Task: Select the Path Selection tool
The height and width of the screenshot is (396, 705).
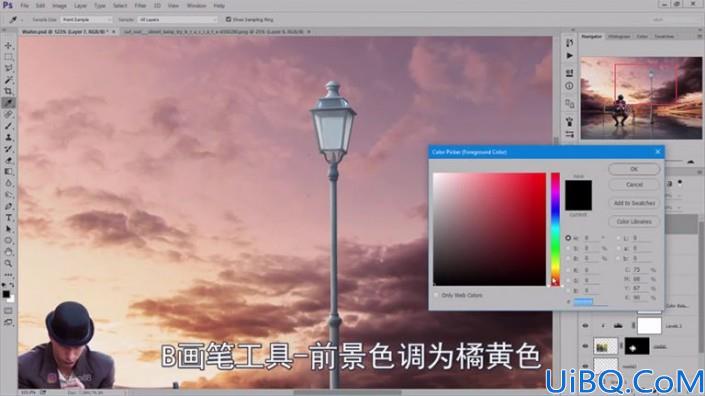Action: [9, 229]
